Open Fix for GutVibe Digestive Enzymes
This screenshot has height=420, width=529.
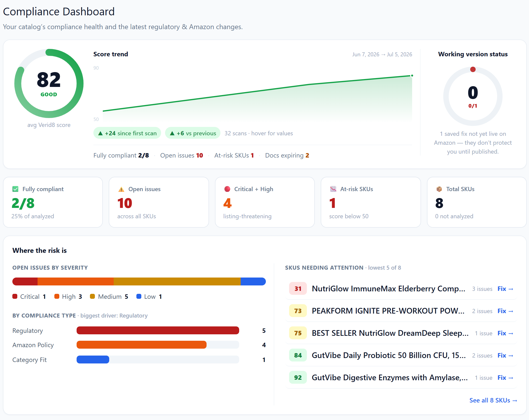pyautogui.click(x=506, y=378)
